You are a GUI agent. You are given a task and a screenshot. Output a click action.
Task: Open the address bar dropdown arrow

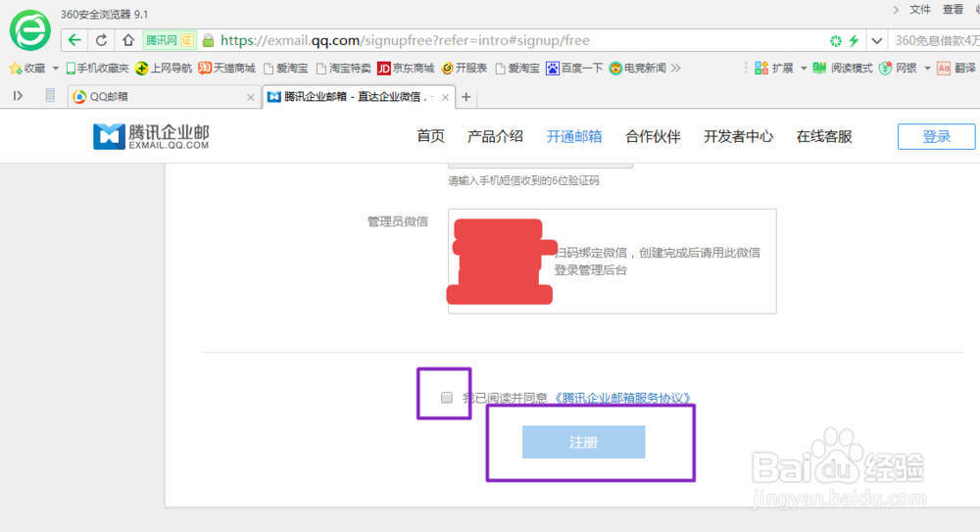[x=877, y=41]
